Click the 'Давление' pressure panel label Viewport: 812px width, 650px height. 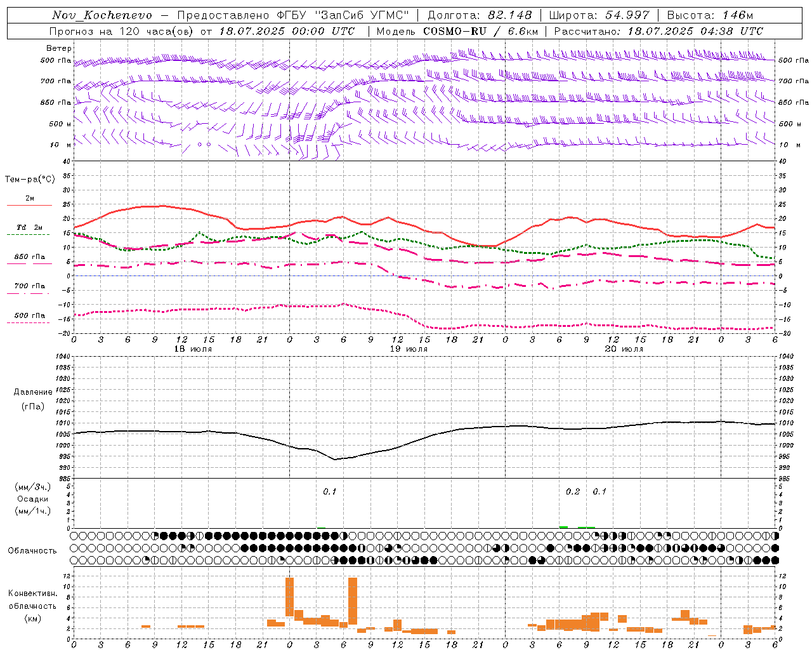pyautogui.click(x=33, y=392)
